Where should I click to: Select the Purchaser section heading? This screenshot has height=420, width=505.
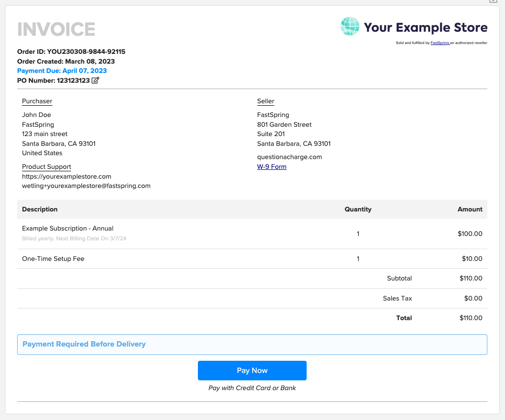pos(37,101)
